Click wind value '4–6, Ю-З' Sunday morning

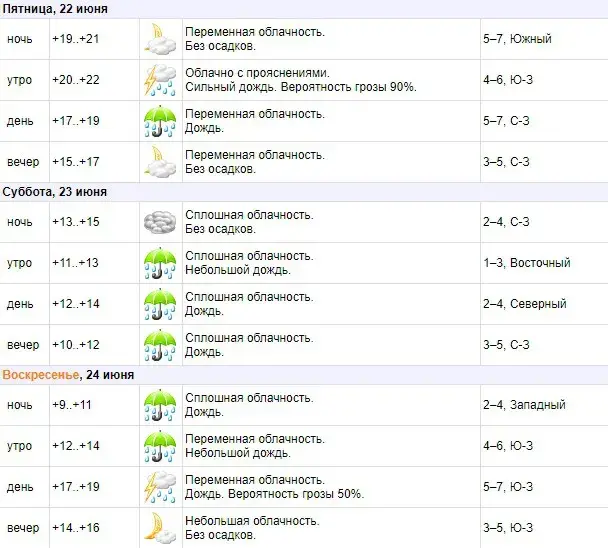tap(508, 446)
